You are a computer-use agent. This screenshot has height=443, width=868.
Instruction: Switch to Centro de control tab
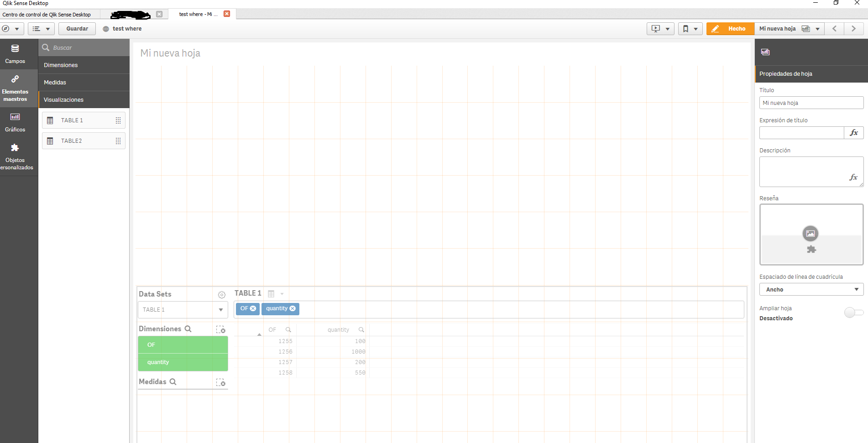click(47, 15)
